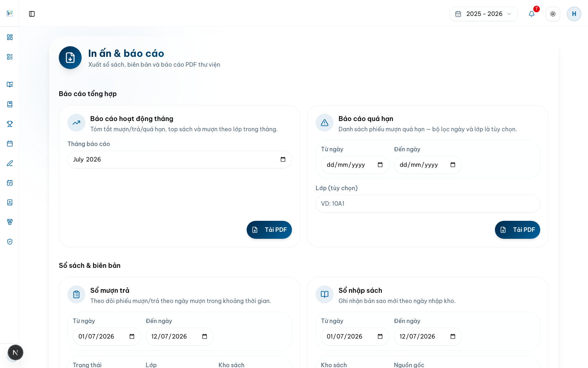
Task: Open the notifications bell with badge 7
Action: tap(532, 14)
